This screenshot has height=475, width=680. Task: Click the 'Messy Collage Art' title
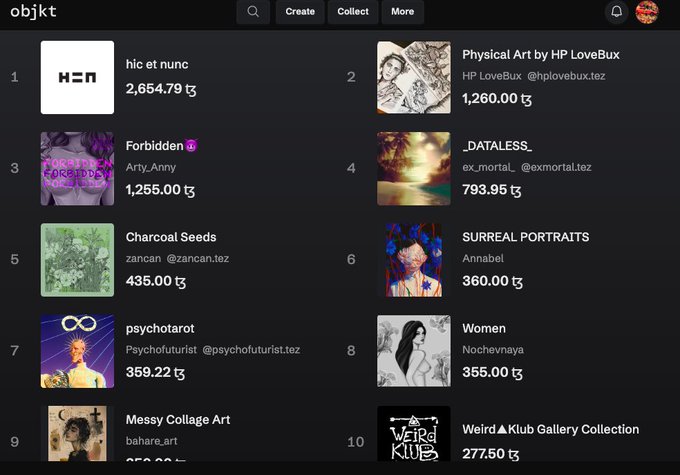point(178,420)
